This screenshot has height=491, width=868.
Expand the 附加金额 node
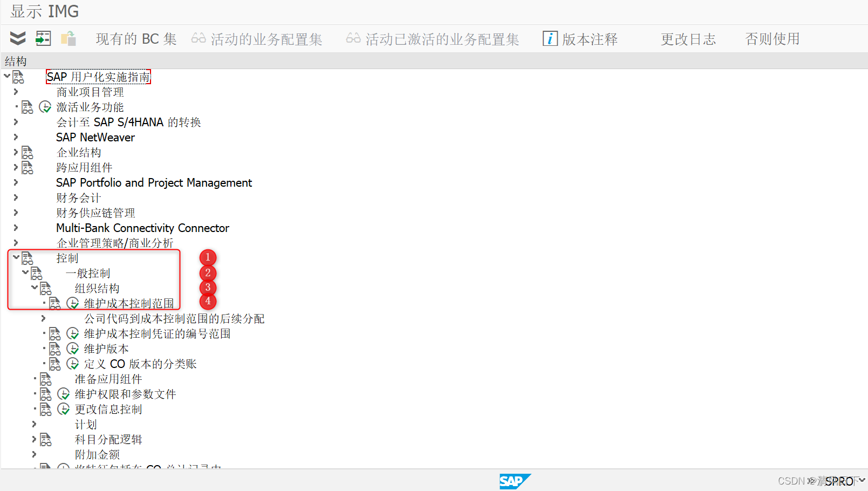(34, 454)
